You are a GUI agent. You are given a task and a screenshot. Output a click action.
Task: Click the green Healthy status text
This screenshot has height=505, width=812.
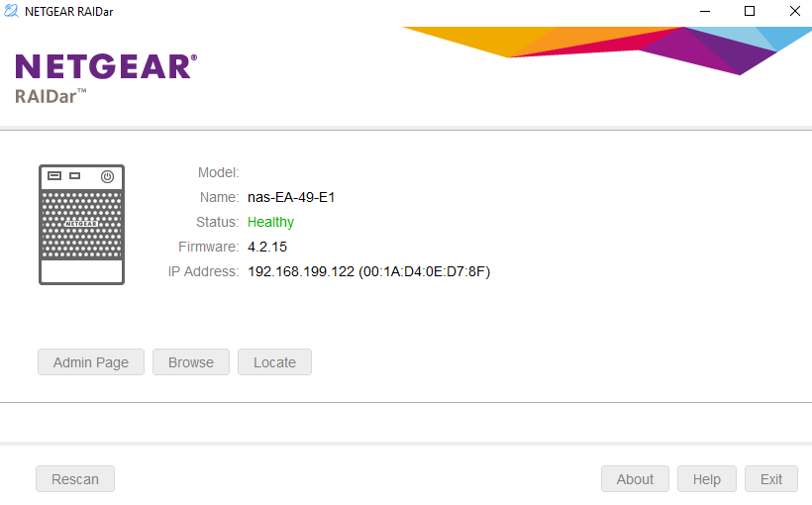(x=270, y=222)
